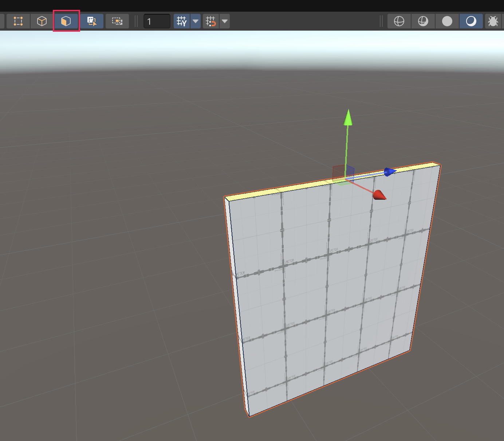The width and height of the screenshot is (504, 441).
Task: Toggle the rectangle selection mode icon
Action: 117,21
